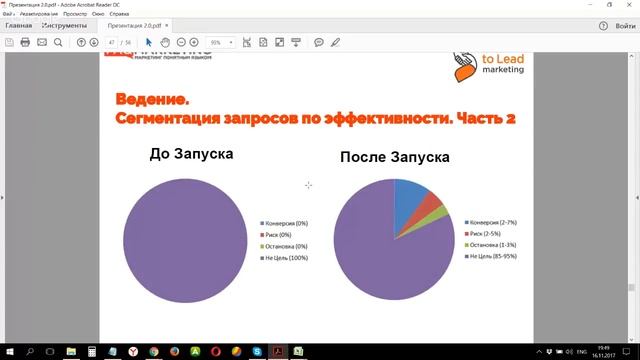The image size is (640, 360).
Task: Click the vertical scrollbar down arrow
Action: tap(631, 339)
